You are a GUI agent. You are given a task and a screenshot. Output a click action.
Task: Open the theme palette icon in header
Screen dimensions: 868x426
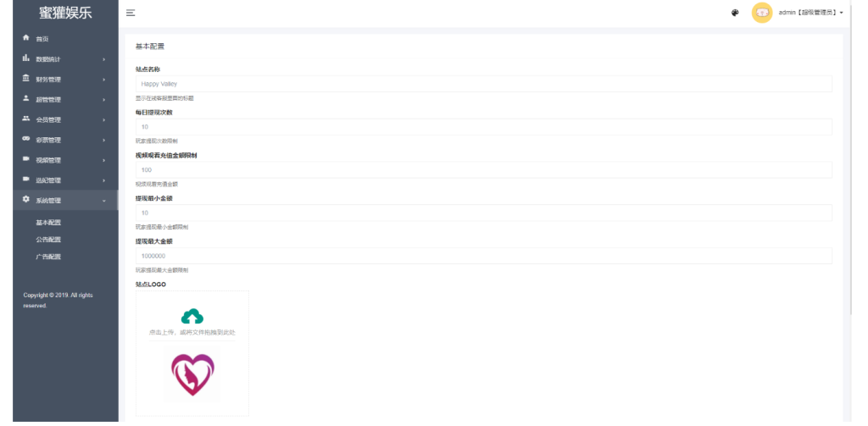(735, 13)
